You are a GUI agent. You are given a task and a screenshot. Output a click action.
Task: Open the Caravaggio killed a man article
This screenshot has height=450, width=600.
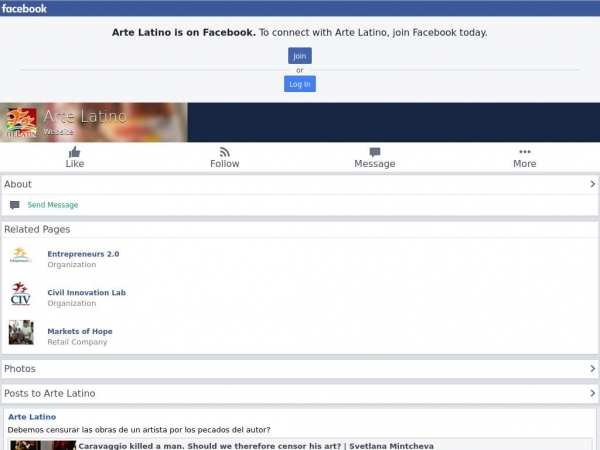256,446
